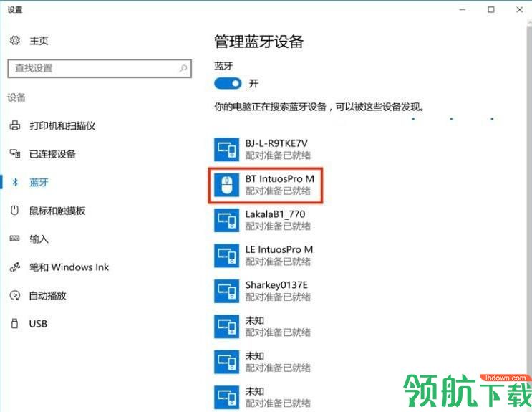Click the 管理蓝牙设备 heading
Viewport: 532px width, 412px height.
259,42
